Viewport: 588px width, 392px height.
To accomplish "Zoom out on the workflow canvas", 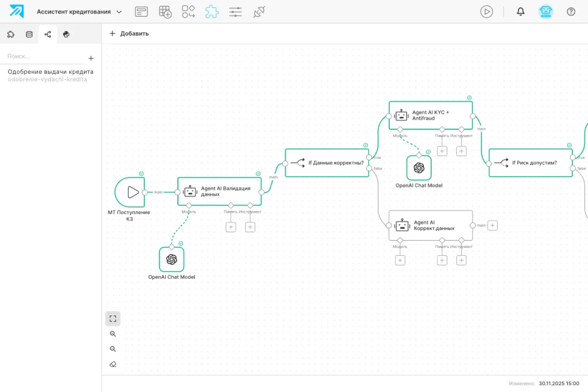I will coord(113,349).
